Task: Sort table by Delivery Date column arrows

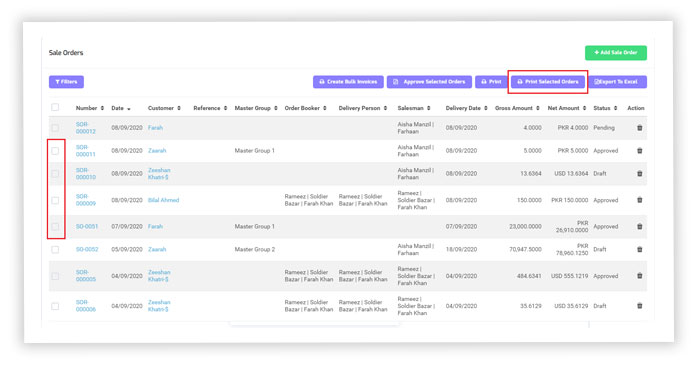Action: click(485, 108)
